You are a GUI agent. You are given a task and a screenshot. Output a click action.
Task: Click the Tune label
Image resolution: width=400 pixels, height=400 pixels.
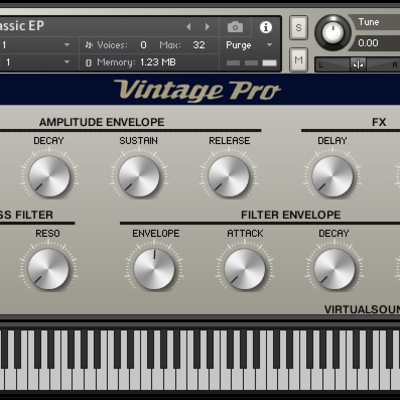(x=369, y=22)
